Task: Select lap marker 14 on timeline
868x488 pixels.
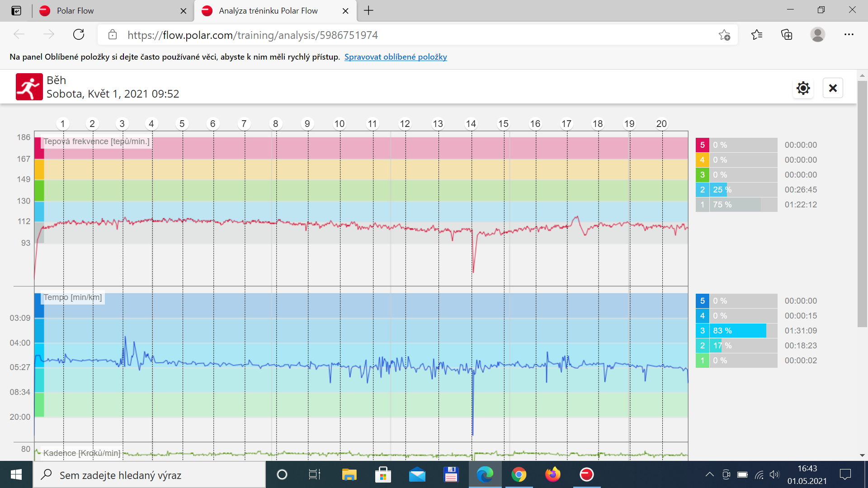Action: click(x=471, y=124)
